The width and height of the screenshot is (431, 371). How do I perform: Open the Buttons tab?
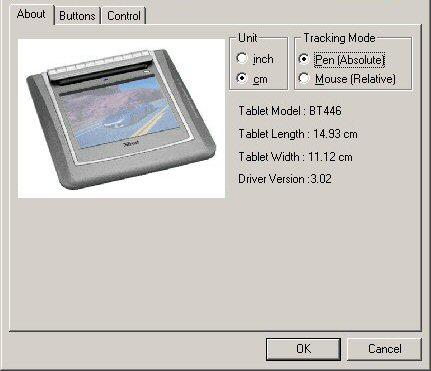click(77, 16)
